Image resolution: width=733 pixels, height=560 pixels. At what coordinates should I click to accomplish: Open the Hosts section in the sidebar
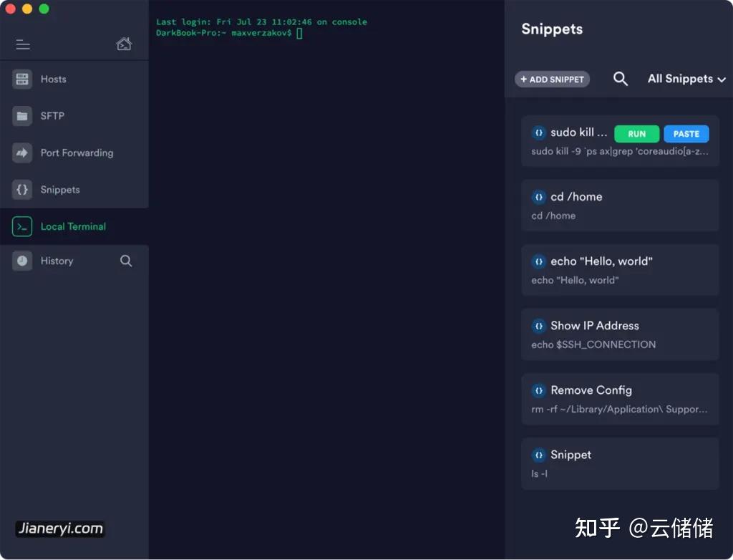(54, 79)
